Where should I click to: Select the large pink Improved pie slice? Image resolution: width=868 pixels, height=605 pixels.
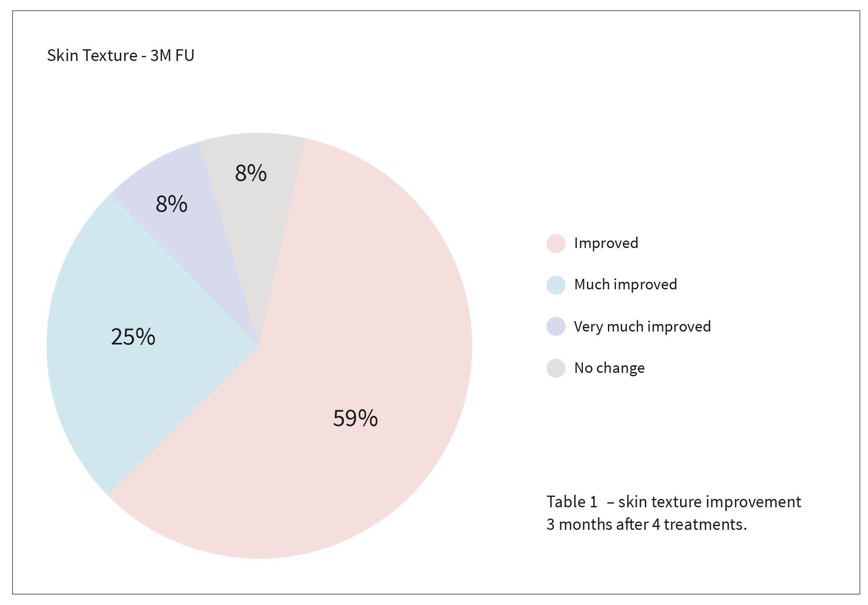point(355,334)
